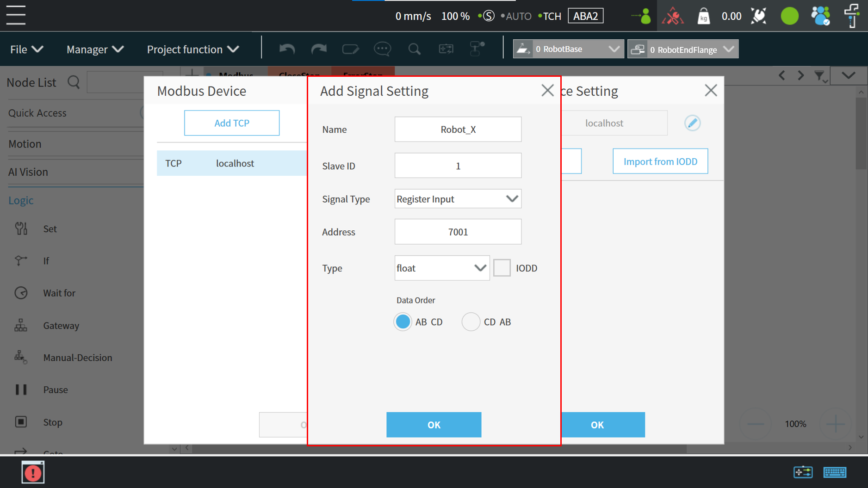Expand the Signal Type dropdown
Image resolution: width=868 pixels, height=488 pixels.
tap(458, 199)
